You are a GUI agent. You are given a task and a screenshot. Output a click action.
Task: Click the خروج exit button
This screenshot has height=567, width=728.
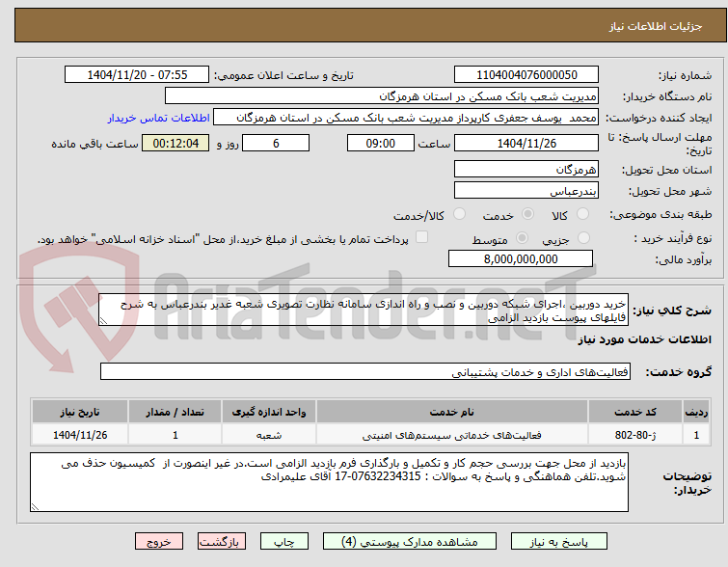[x=159, y=542]
